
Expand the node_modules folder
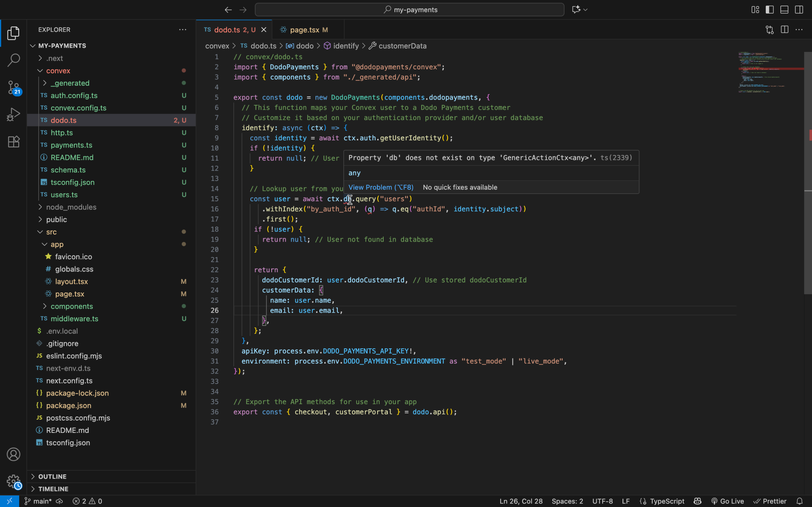71,207
